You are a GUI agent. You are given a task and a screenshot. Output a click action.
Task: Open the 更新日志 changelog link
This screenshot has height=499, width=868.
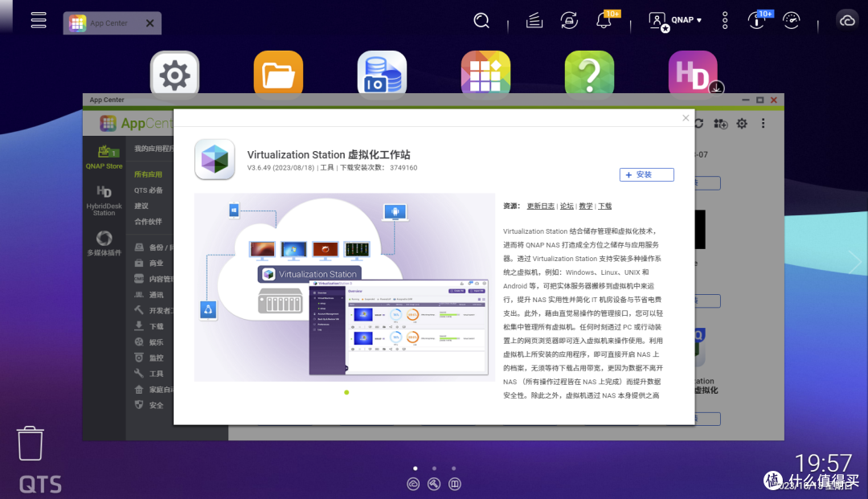540,206
